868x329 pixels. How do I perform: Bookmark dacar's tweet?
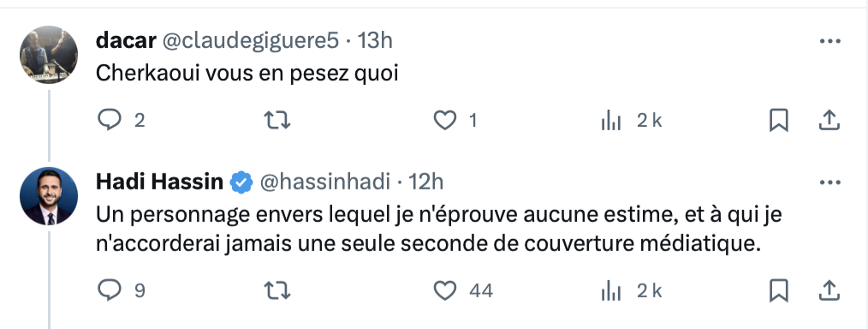click(x=779, y=120)
